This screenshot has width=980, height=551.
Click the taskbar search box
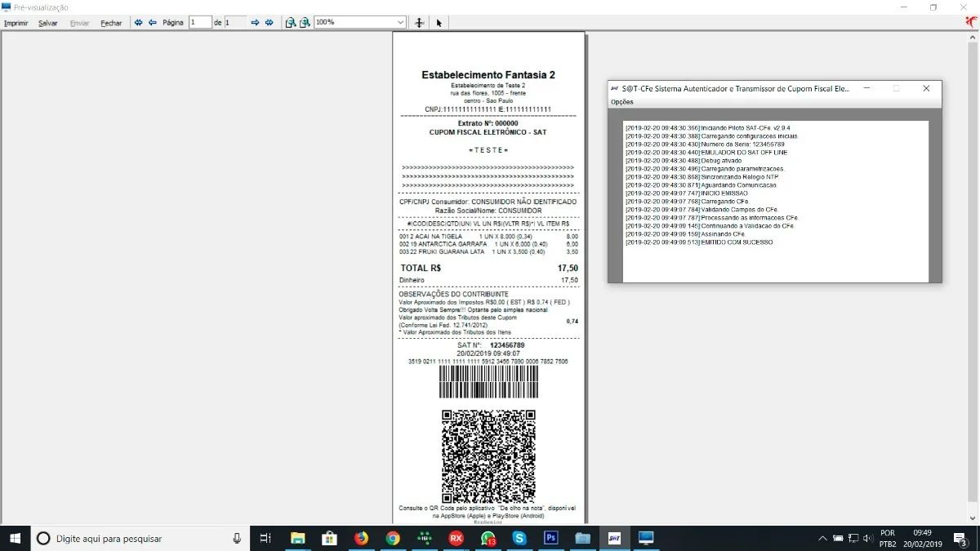(140, 539)
